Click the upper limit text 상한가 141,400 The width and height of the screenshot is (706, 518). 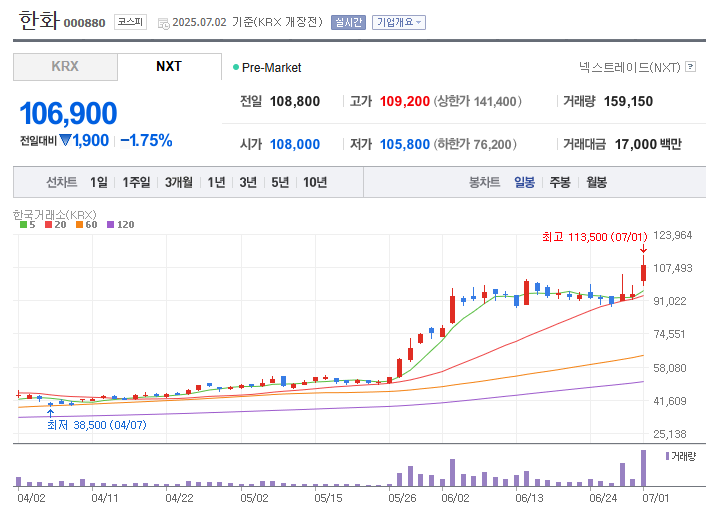coord(478,101)
